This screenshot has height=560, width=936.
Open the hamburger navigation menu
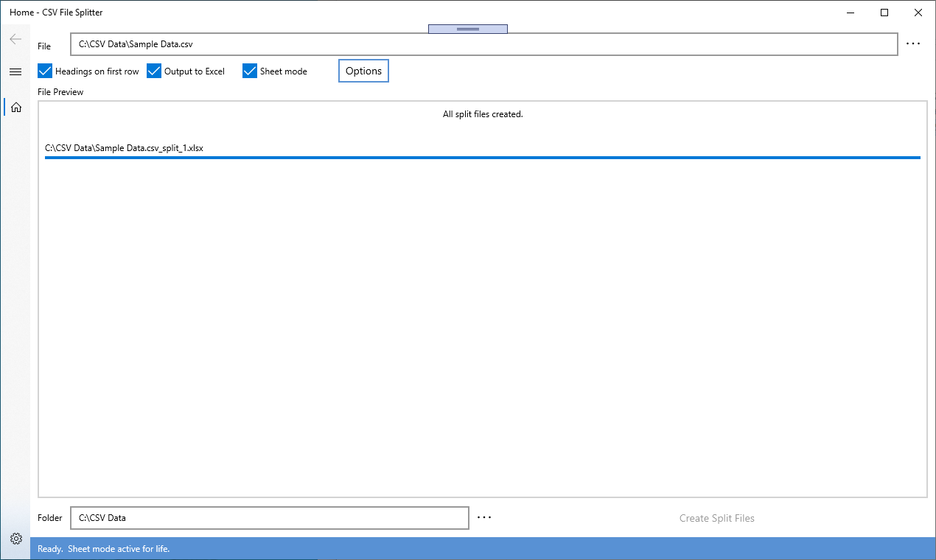15,71
